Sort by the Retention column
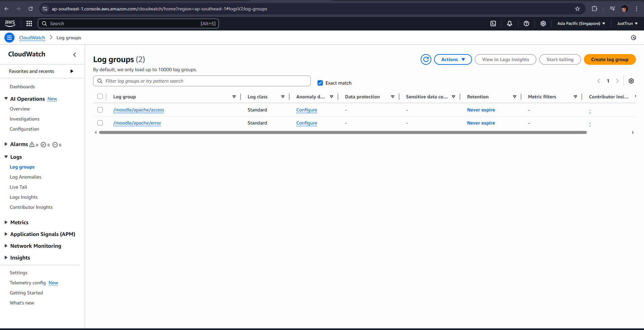The image size is (644, 330). point(514,97)
